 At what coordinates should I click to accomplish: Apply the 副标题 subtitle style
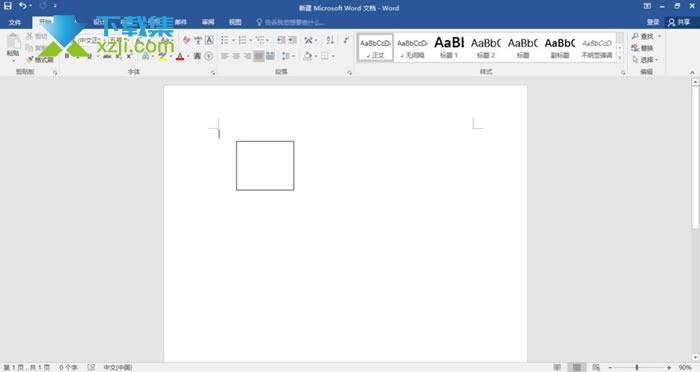tap(559, 47)
